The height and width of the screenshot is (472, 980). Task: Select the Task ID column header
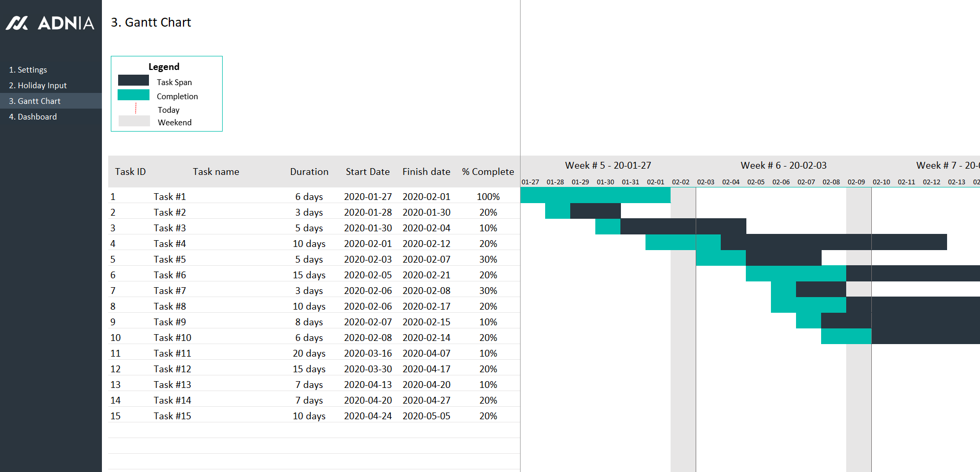click(x=130, y=171)
